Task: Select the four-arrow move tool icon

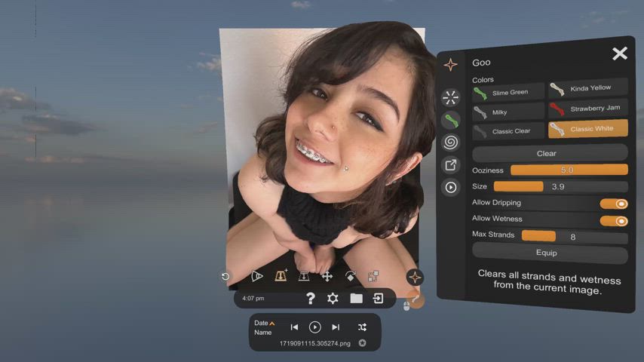Action: 327,276
